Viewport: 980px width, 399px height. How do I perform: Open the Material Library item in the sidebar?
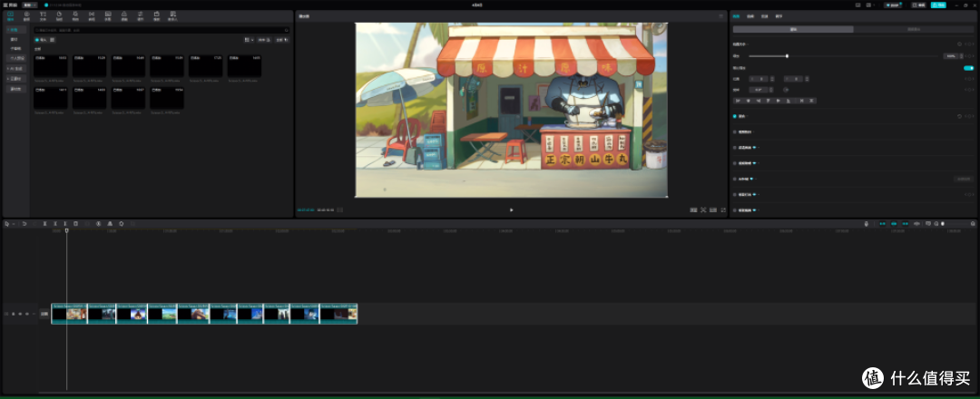15,89
